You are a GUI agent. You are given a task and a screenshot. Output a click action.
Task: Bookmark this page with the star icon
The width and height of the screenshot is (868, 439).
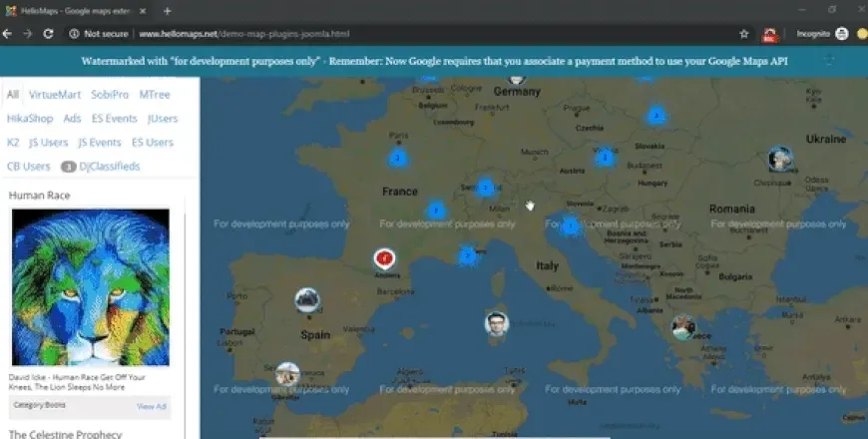point(744,34)
